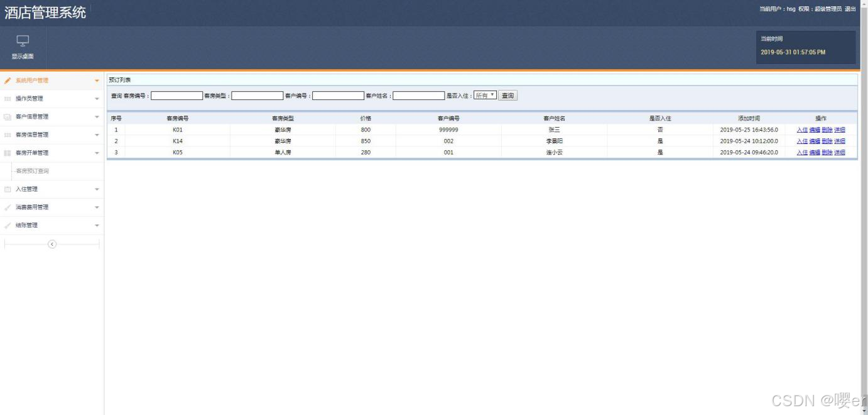The height and width of the screenshot is (415, 868).
Task: Click customer number 999999
Action: coord(448,130)
